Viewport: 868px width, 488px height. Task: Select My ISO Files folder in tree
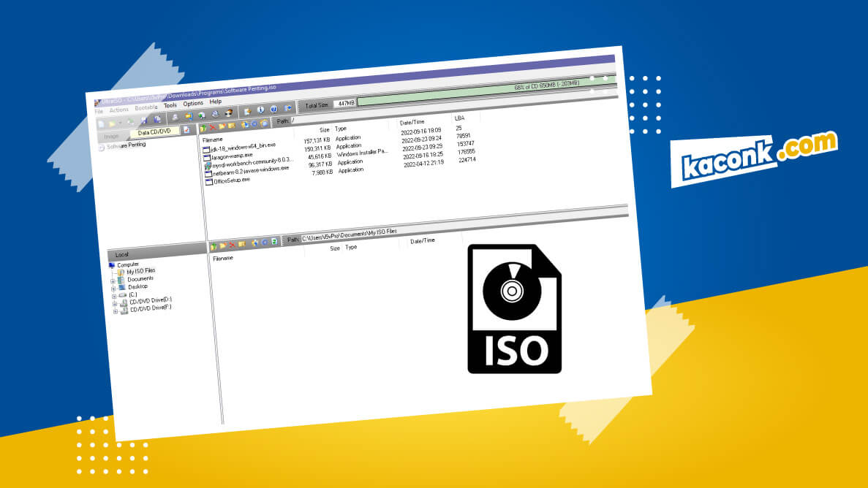[x=140, y=271]
